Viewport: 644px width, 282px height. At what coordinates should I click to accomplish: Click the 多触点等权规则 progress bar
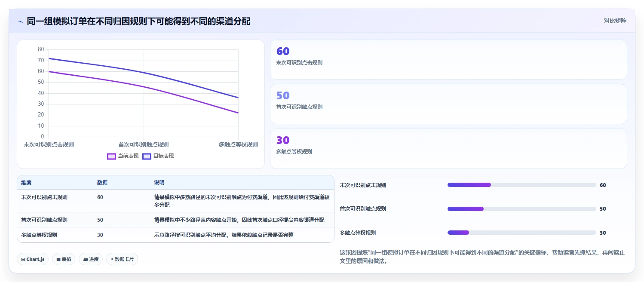522,233
